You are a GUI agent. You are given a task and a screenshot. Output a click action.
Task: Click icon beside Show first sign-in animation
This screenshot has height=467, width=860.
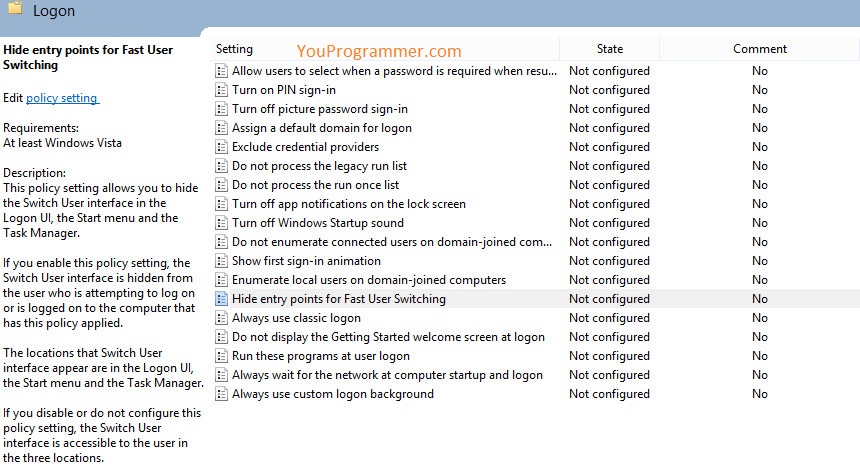click(x=221, y=261)
